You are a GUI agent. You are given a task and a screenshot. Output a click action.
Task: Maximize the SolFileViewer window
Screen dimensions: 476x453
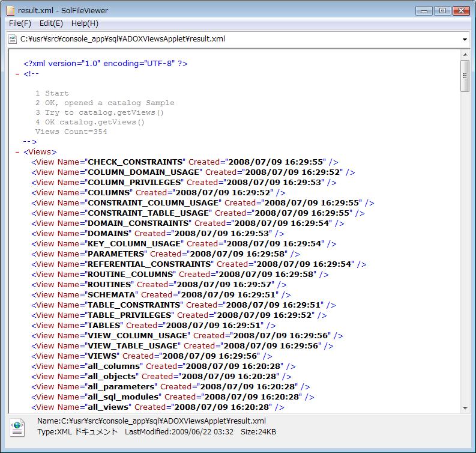[x=442, y=11]
